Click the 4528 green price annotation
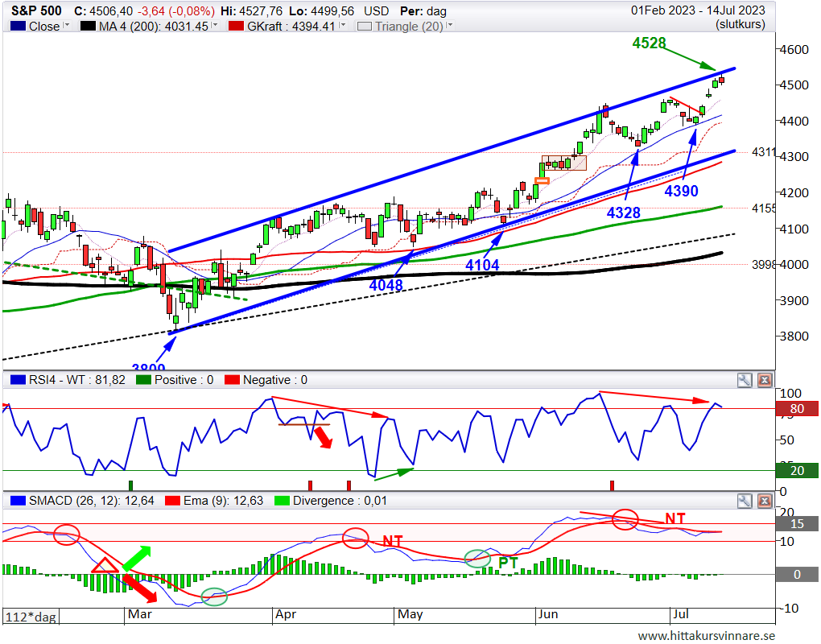Screen dimensions: 821x644 [x=649, y=43]
